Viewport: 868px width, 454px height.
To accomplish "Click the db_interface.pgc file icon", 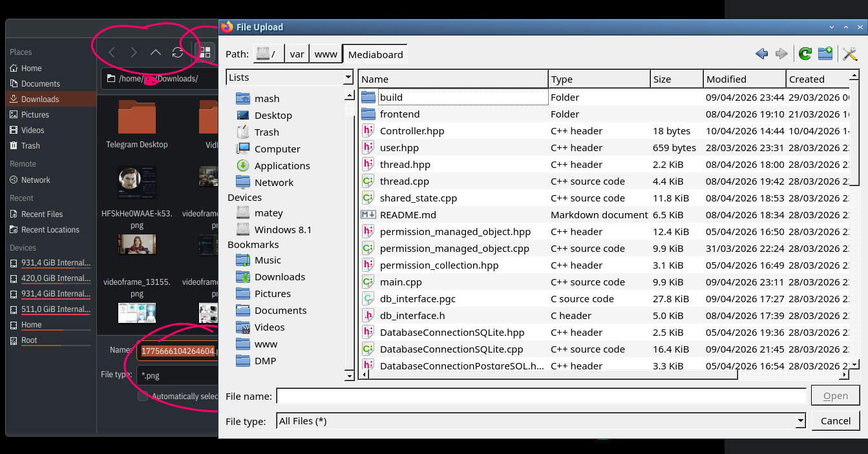I will tap(368, 298).
